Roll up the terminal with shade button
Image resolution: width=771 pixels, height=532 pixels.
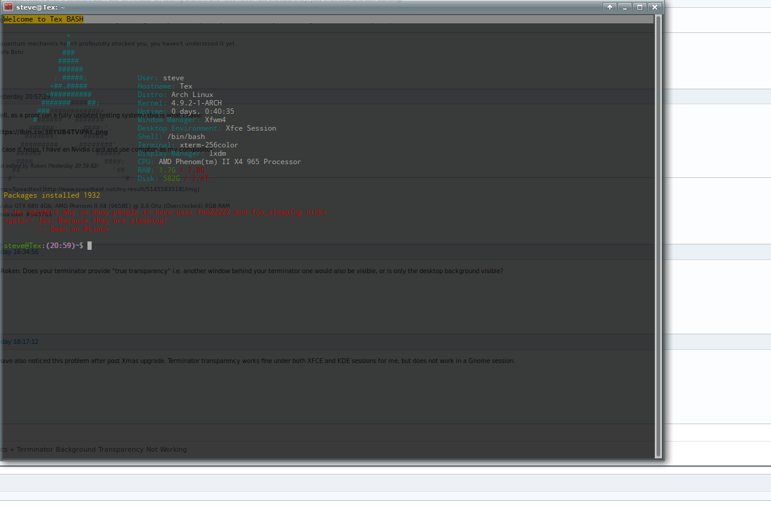click(x=610, y=7)
